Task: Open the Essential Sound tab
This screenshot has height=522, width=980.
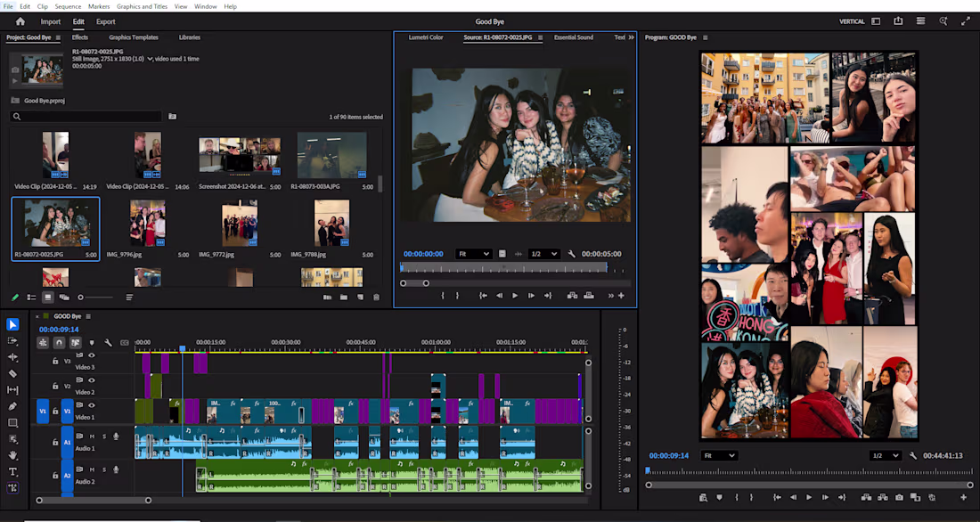Action: pos(573,37)
